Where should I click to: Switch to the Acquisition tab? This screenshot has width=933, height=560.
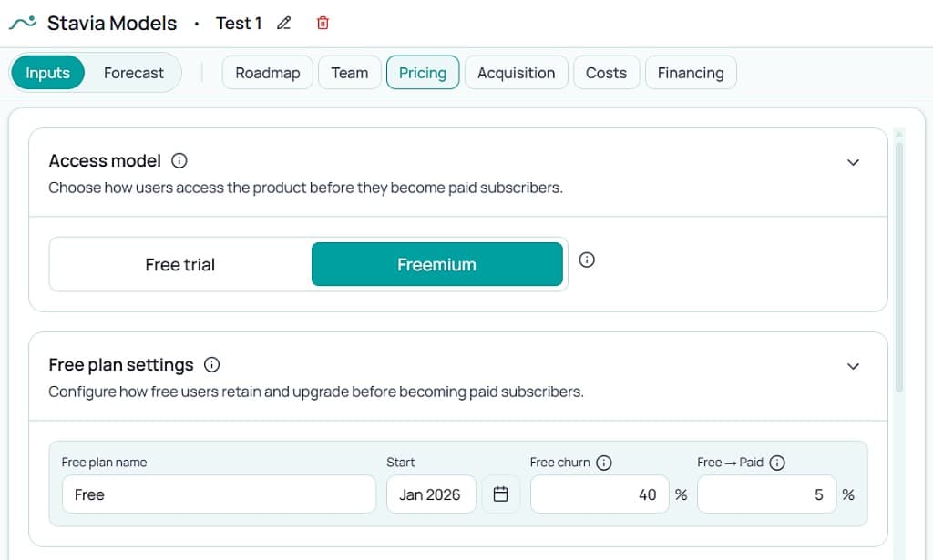tap(516, 72)
